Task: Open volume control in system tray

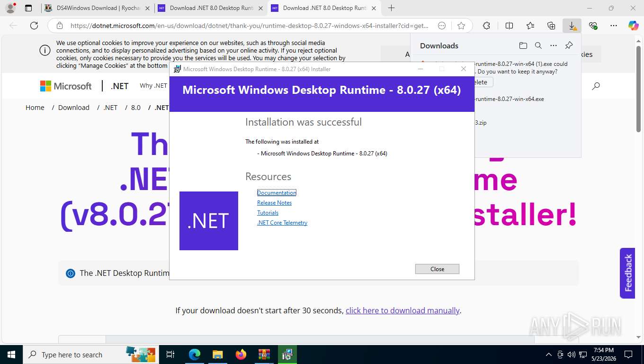Action: tap(571, 355)
